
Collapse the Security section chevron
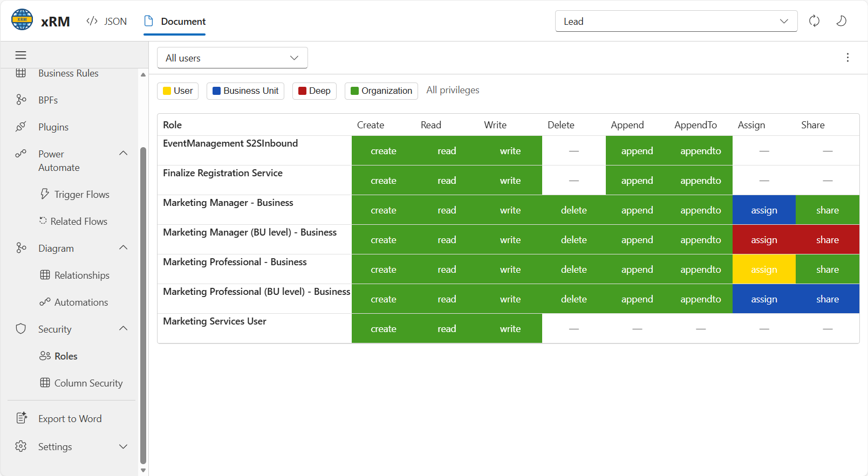point(123,328)
